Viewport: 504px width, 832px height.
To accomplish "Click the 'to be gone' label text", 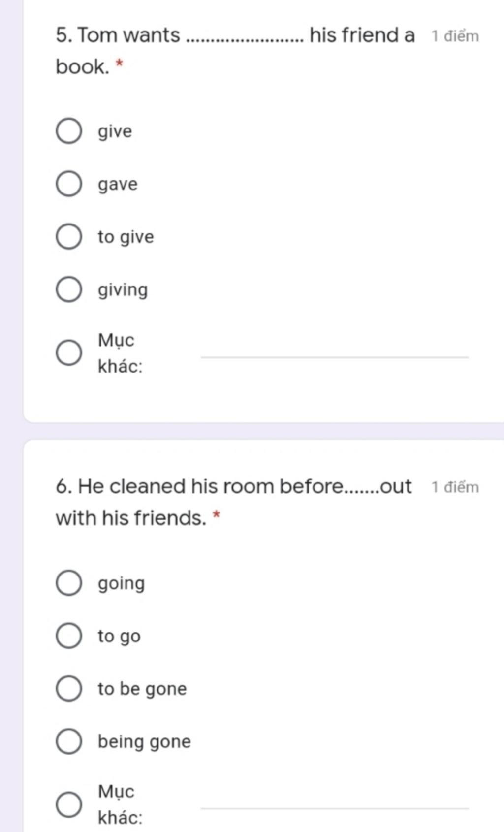I will (142, 689).
